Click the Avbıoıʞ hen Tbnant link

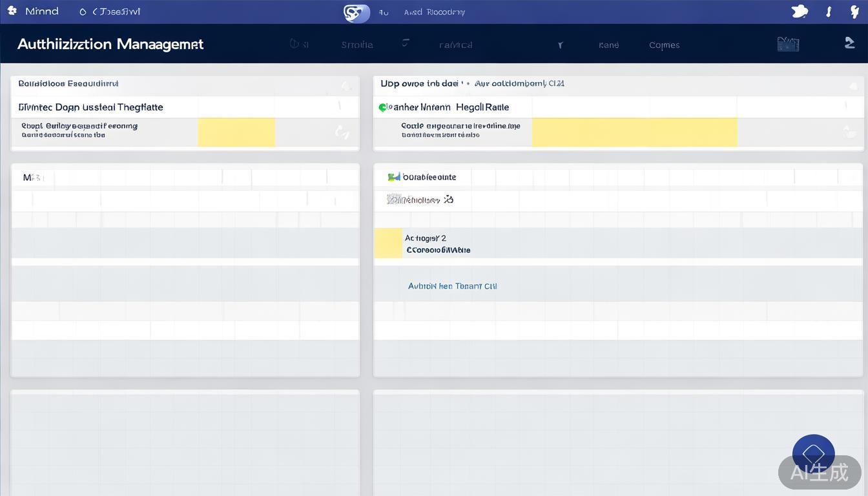452,286
